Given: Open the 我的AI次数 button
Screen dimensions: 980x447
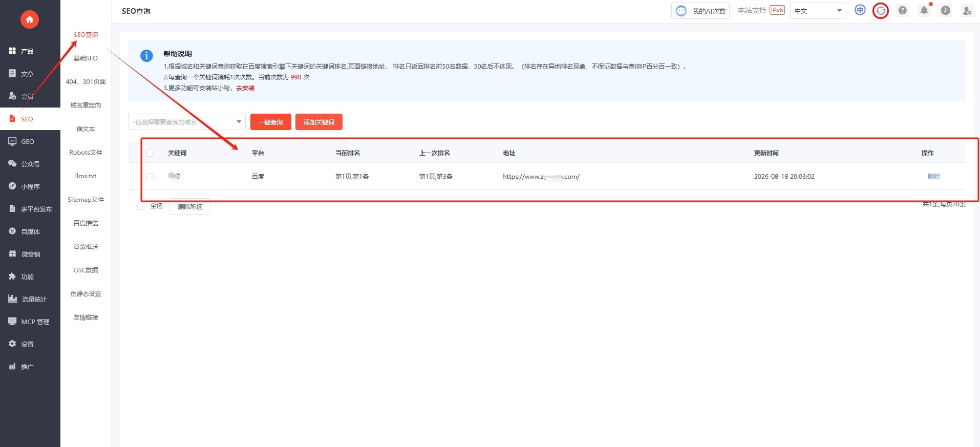Looking at the screenshot, I should pos(700,11).
